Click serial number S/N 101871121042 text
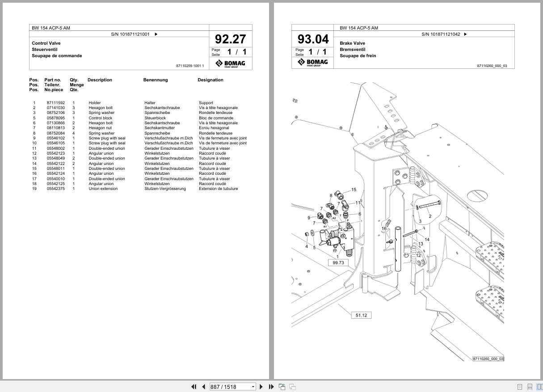 click(x=441, y=34)
